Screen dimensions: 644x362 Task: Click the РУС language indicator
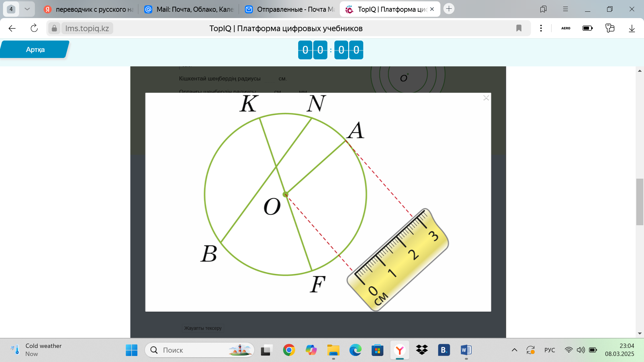[x=549, y=350]
